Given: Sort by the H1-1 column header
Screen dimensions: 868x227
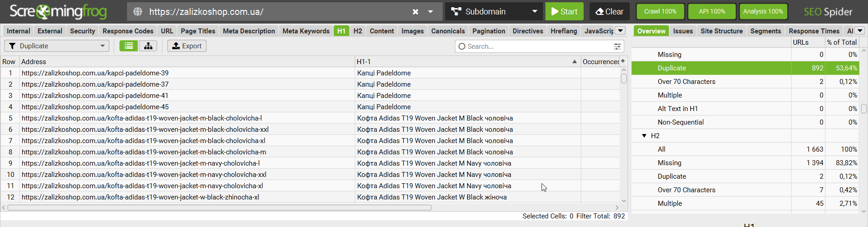Looking at the screenshot, I should (468, 62).
